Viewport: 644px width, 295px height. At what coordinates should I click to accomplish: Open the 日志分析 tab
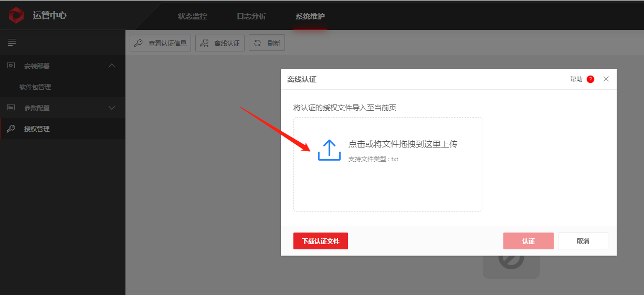coord(251,16)
